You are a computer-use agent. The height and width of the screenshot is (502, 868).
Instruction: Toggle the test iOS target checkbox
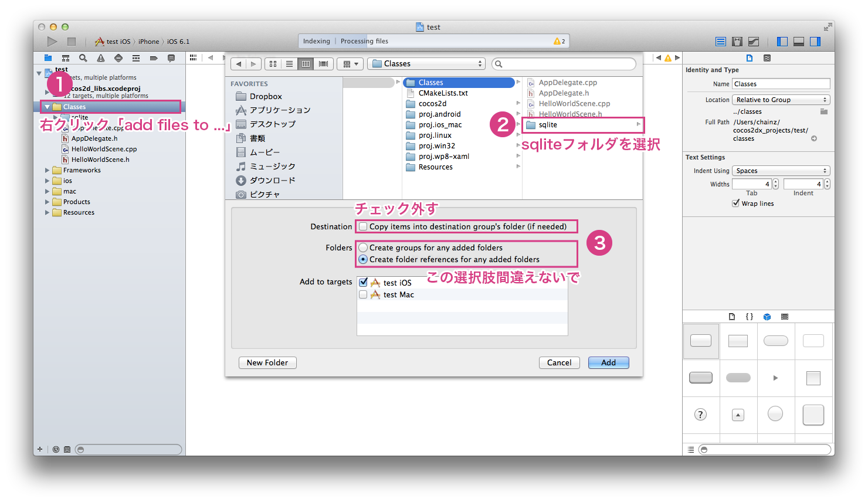[363, 283]
